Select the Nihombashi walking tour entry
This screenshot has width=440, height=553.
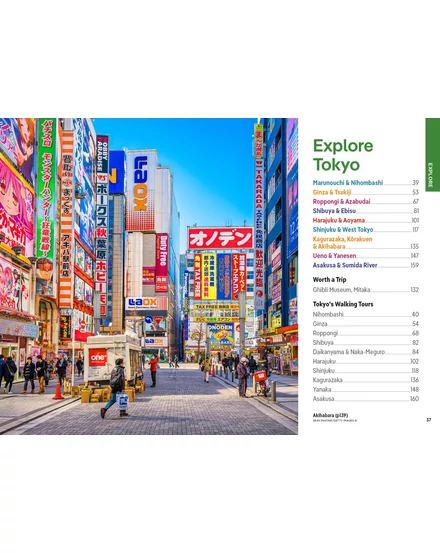coord(366,314)
